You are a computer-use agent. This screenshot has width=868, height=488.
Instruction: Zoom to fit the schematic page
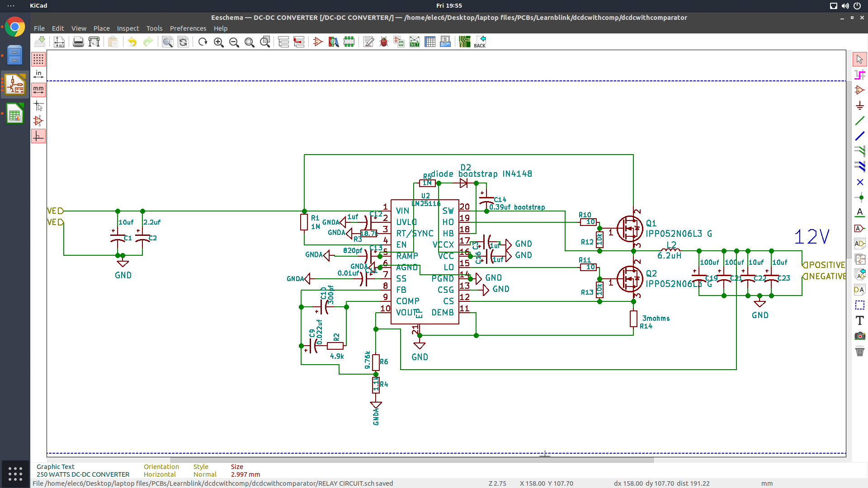pos(249,42)
